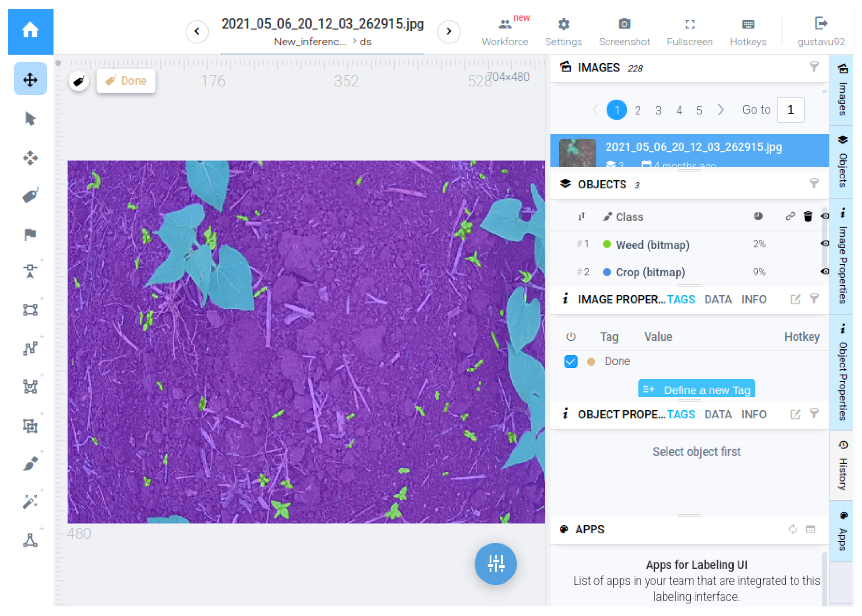Image resolution: width=862 pixels, height=616 pixels.
Task: Uncheck the Done tag checkbox
Action: coord(571,361)
